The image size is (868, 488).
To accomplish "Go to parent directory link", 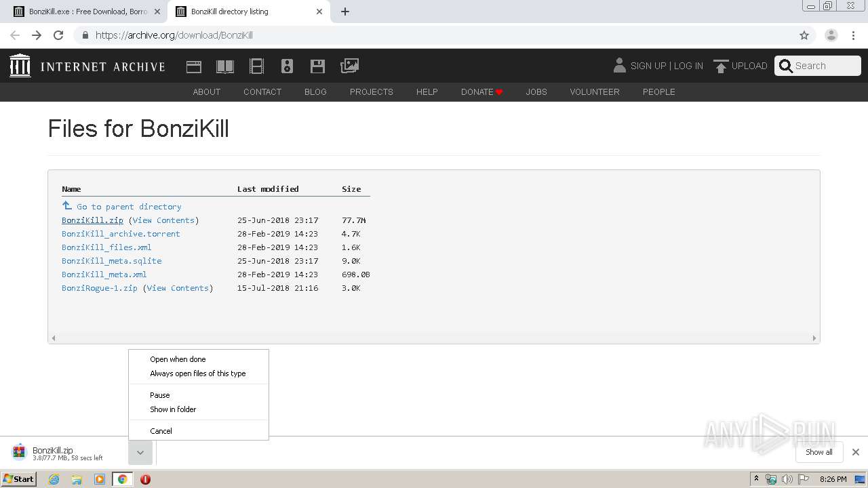I will pyautogui.click(x=129, y=207).
